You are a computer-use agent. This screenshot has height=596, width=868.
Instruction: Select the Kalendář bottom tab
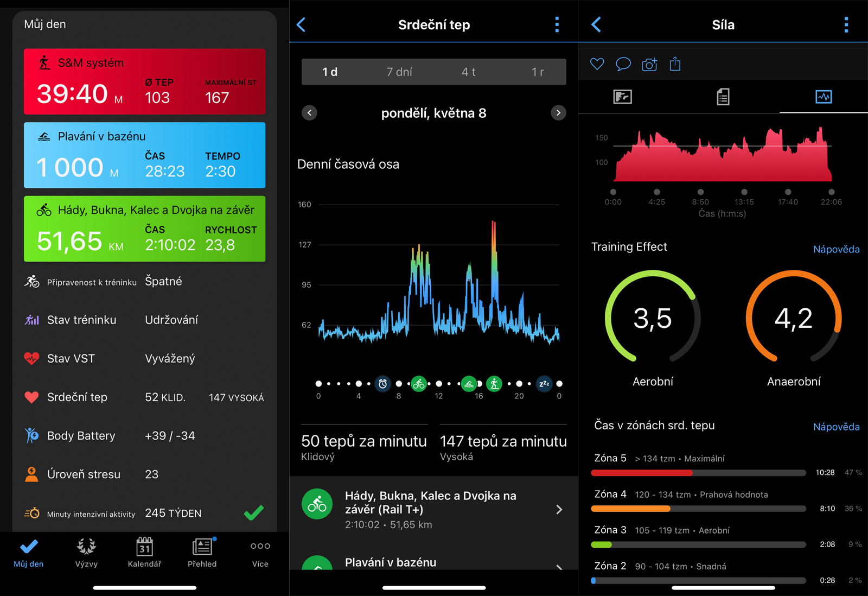click(144, 554)
